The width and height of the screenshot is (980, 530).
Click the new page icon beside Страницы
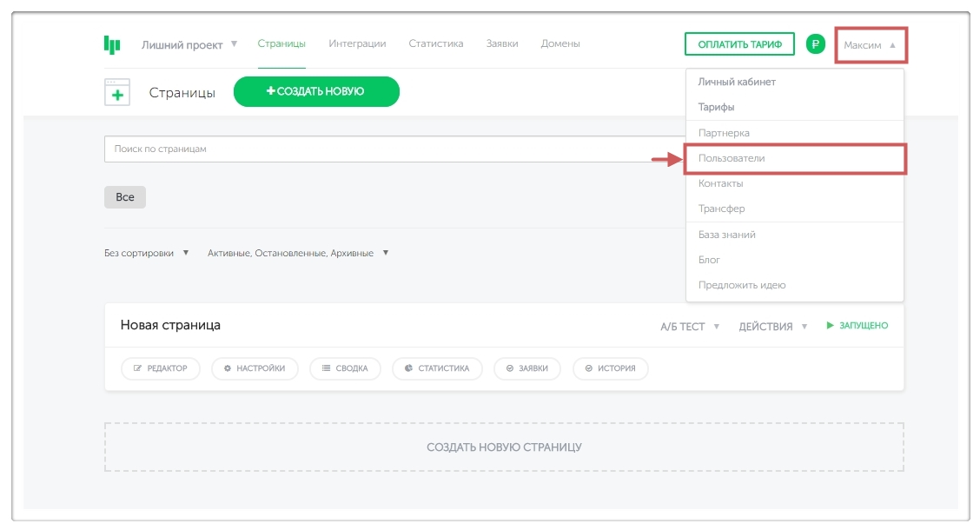(116, 92)
